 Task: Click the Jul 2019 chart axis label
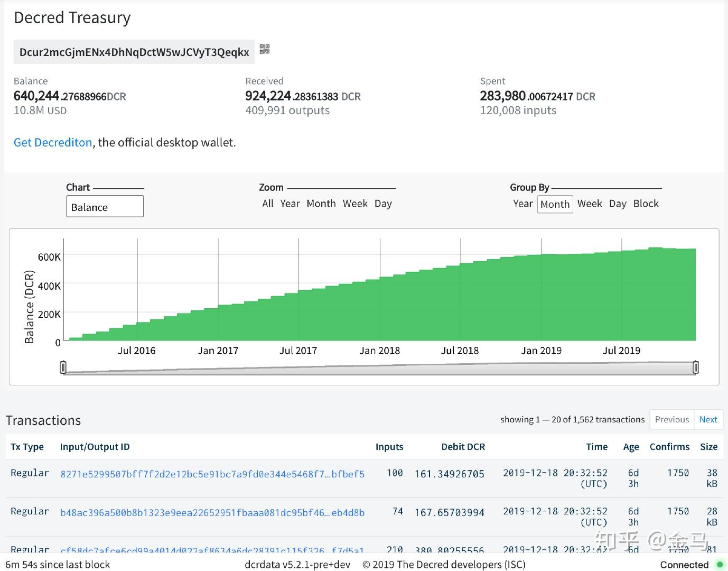tap(621, 351)
